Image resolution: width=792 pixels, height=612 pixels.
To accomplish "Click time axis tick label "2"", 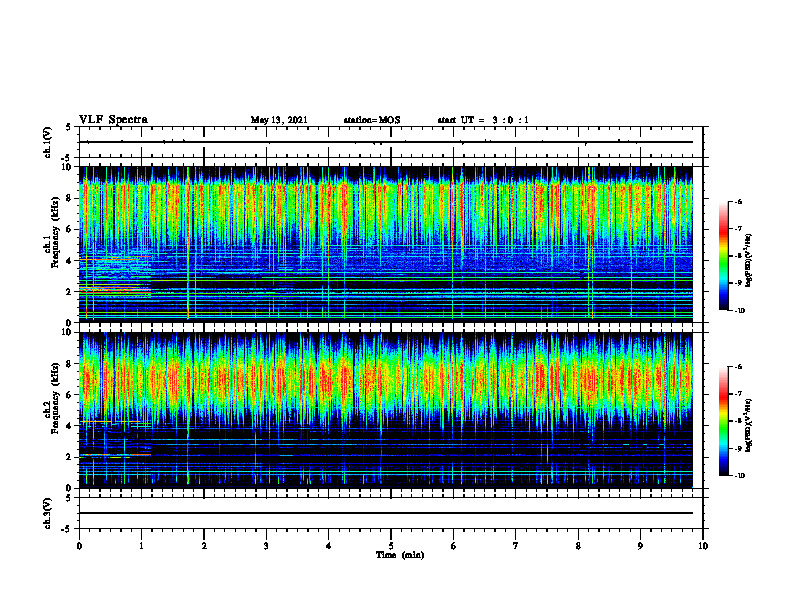I will pos(204,546).
